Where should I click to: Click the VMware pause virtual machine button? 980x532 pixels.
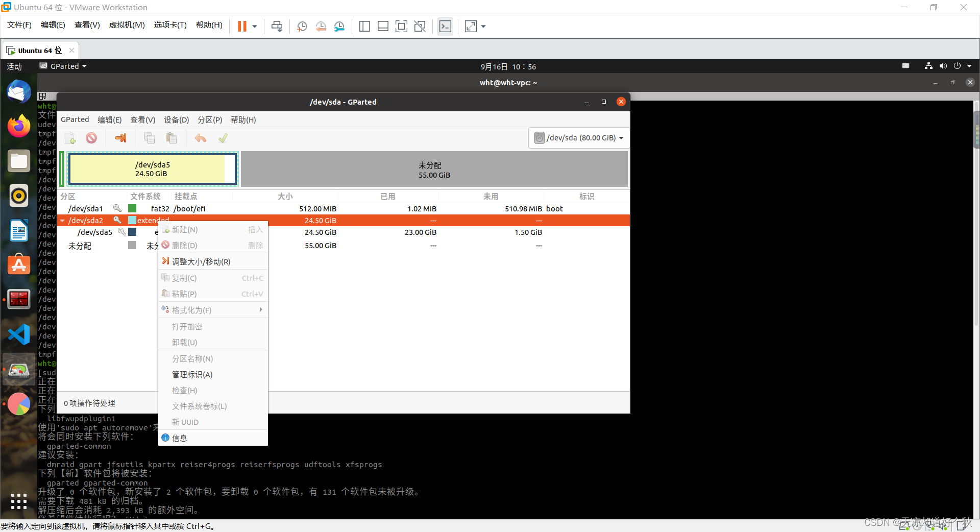pyautogui.click(x=242, y=26)
